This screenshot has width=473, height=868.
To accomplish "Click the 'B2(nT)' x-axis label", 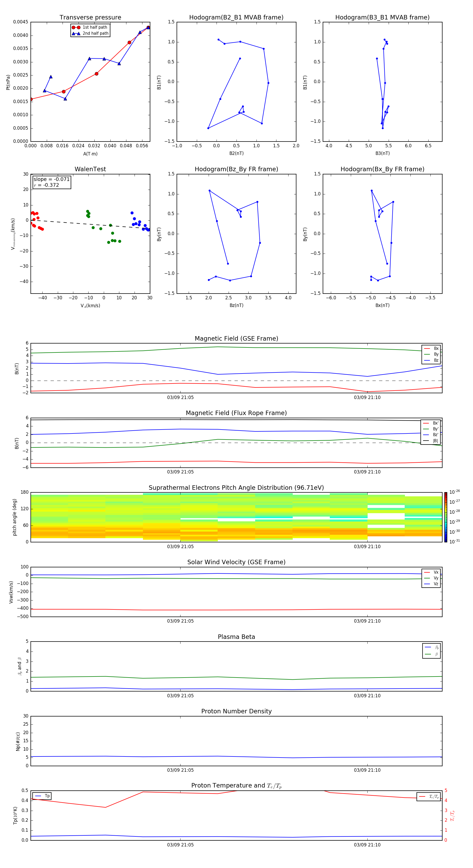I will pos(236,153).
